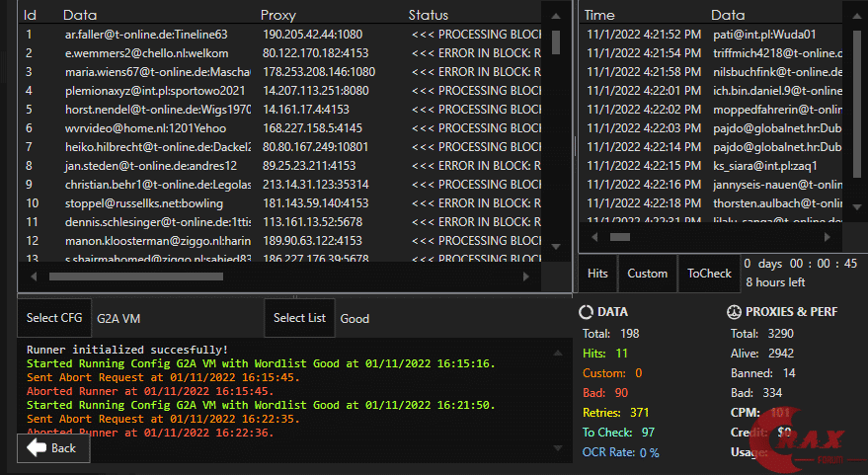The height and width of the screenshot is (475, 868).
Task: Switch to the Hits tab
Action: pos(597,274)
